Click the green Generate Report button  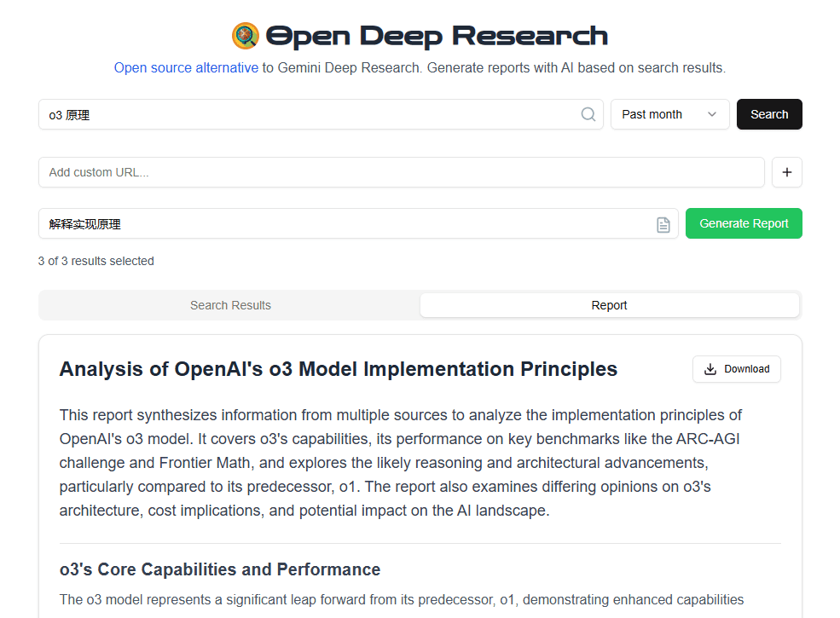744,223
